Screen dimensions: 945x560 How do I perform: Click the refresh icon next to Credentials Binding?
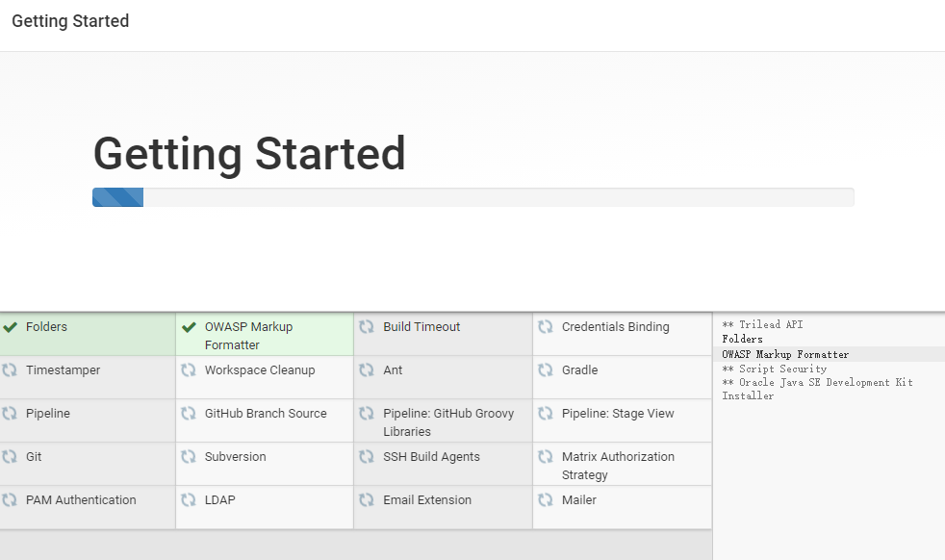pos(546,327)
